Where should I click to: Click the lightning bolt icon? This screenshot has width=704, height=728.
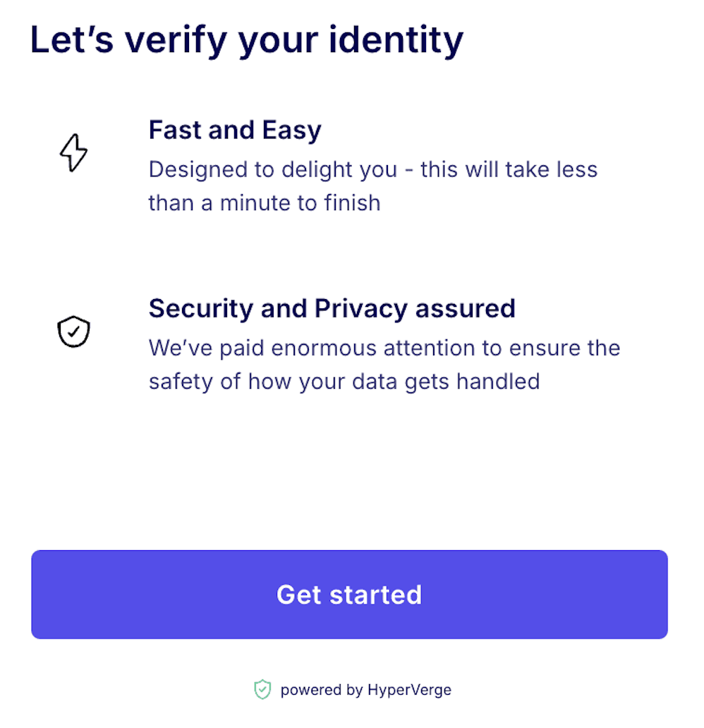pos(73,152)
